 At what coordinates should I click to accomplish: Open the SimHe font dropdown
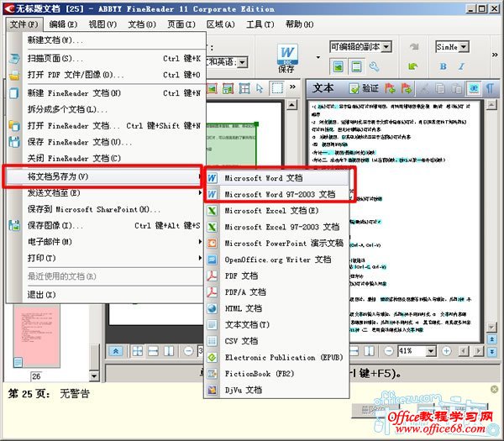coord(464,47)
